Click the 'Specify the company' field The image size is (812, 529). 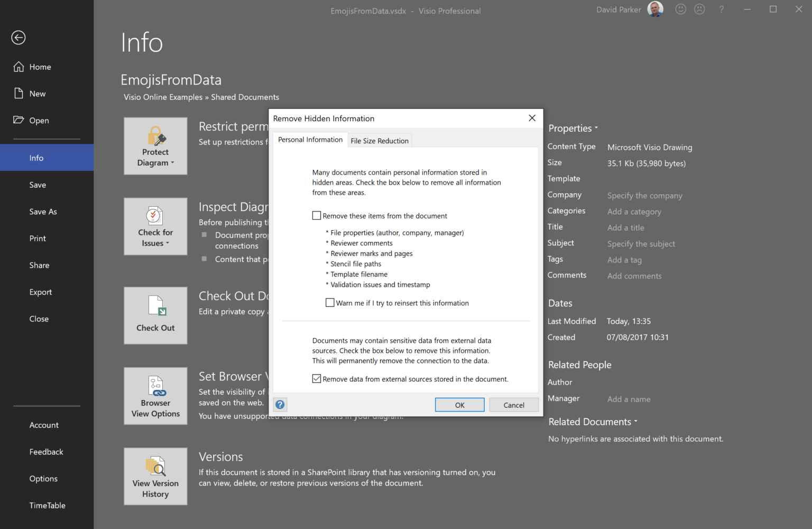[x=645, y=196]
